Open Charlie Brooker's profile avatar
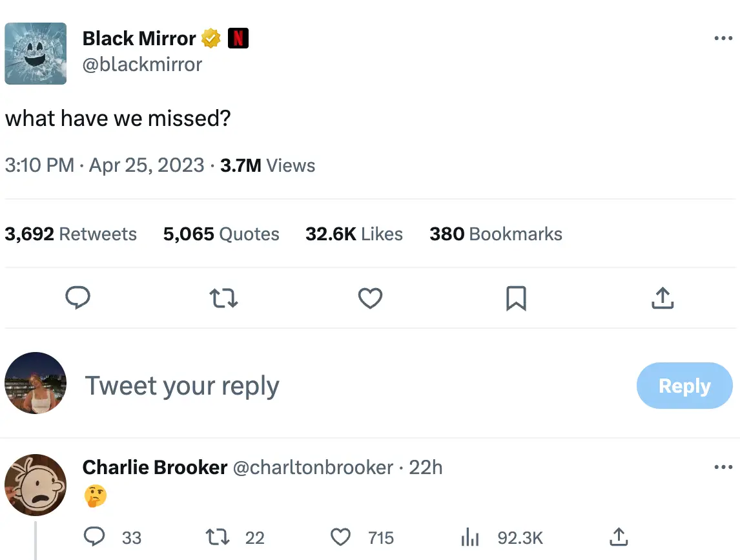 tap(36, 484)
